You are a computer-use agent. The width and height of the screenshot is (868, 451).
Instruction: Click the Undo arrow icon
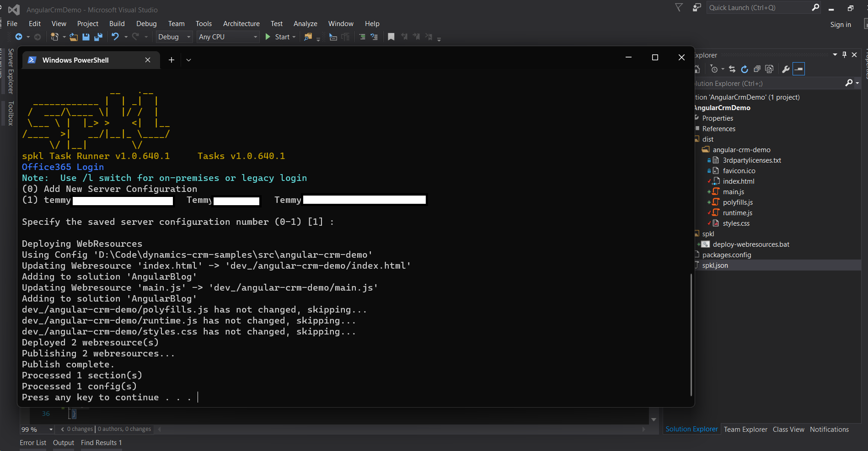tap(115, 37)
